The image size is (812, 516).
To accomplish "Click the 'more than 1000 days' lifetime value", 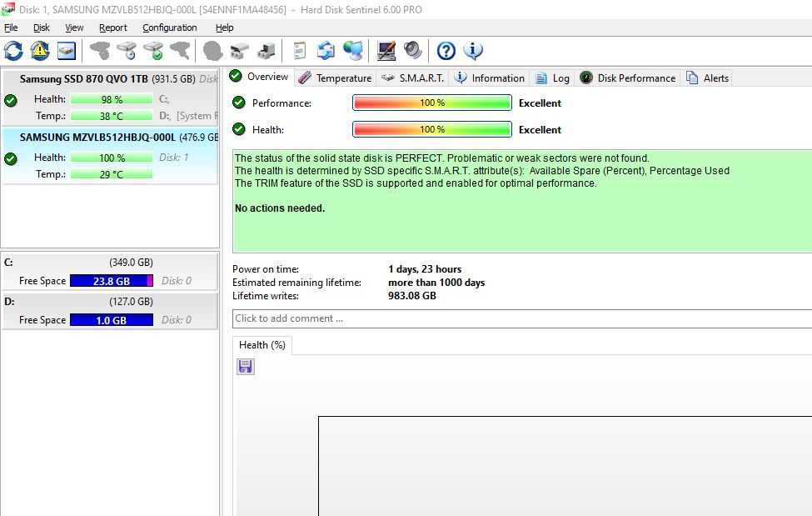I will coord(436,283).
